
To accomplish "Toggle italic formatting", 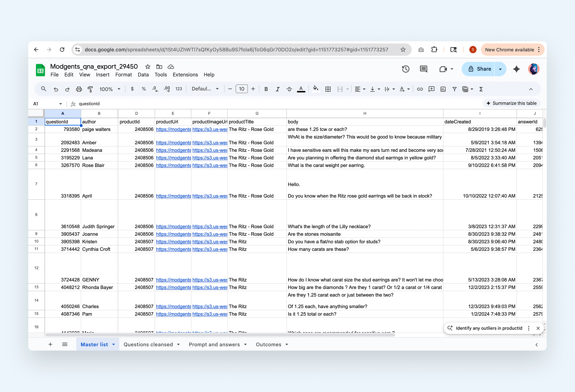I will [x=278, y=89].
